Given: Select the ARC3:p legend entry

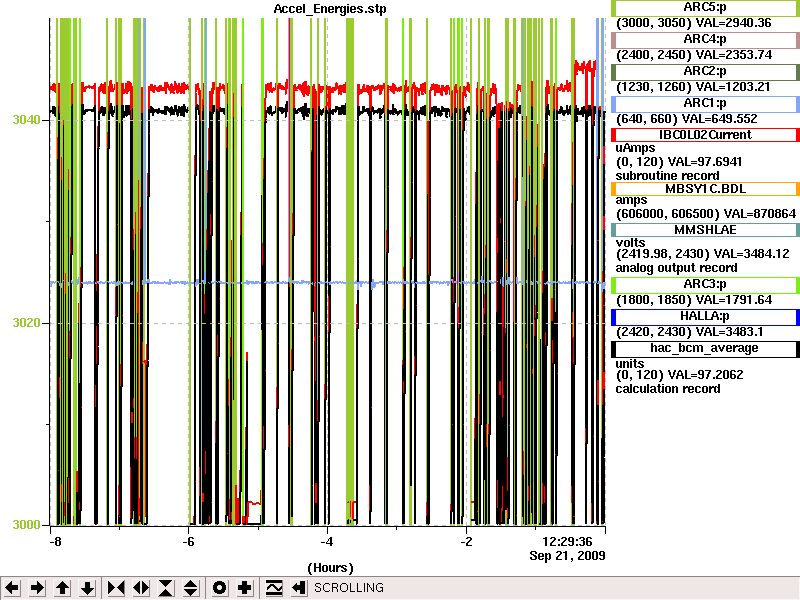Looking at the screenshot, I should [x=705, y=285].
